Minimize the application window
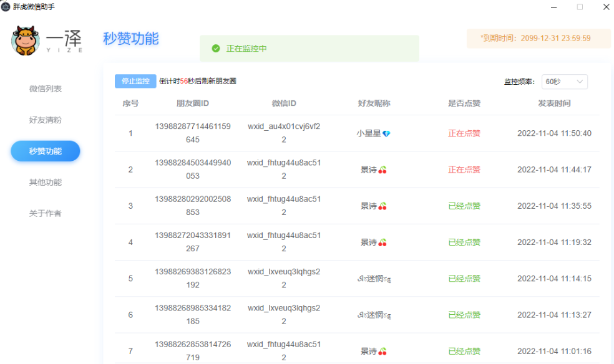This screenshot has width=614, height=364. (x=552, y=7)
